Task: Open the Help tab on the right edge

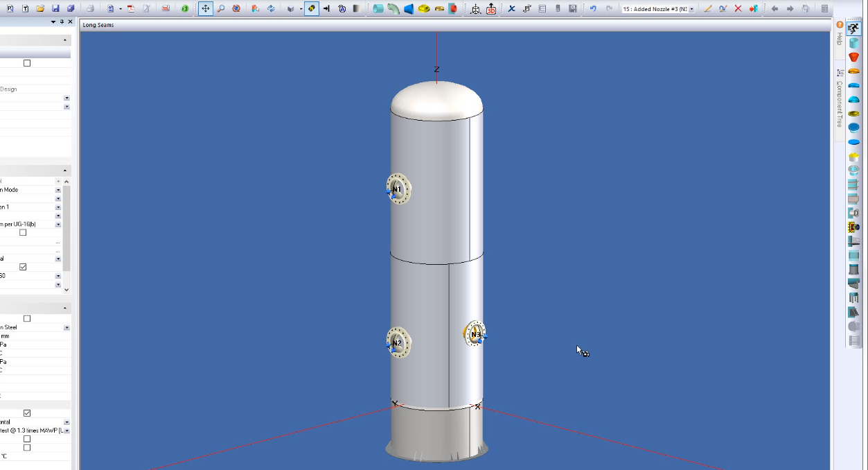Action: pyautogui.click(x=838, y=38)
